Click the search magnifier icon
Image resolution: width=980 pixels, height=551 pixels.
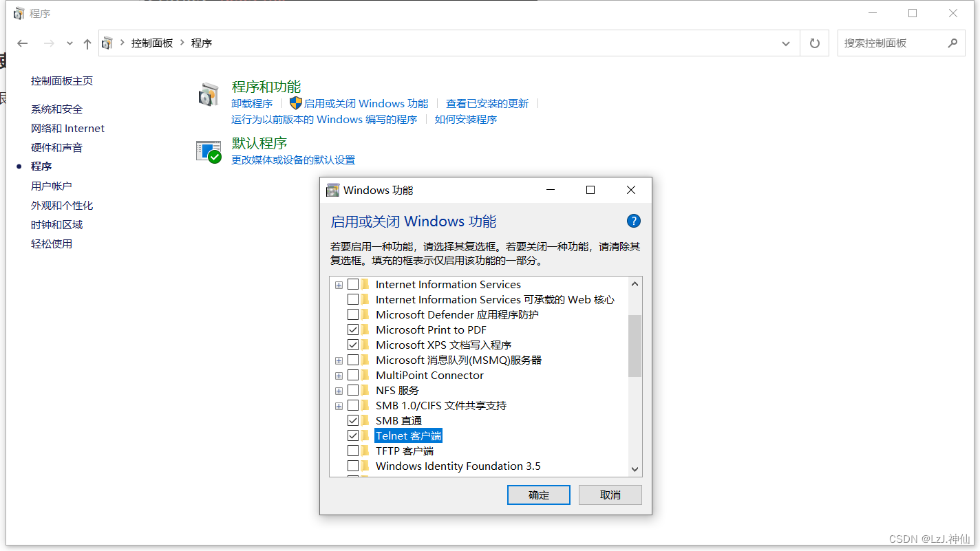click(952, 43)
